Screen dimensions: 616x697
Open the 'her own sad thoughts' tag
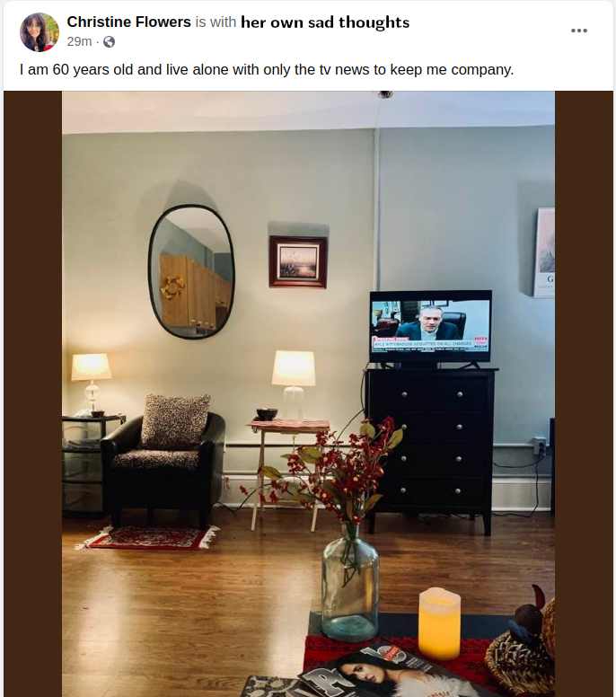coord(325,22)
